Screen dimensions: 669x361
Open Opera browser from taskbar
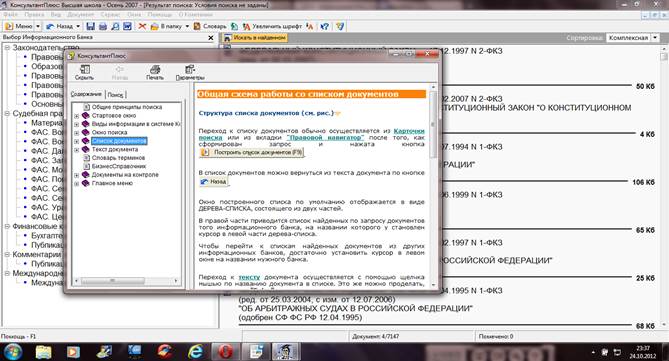(226, 352)
